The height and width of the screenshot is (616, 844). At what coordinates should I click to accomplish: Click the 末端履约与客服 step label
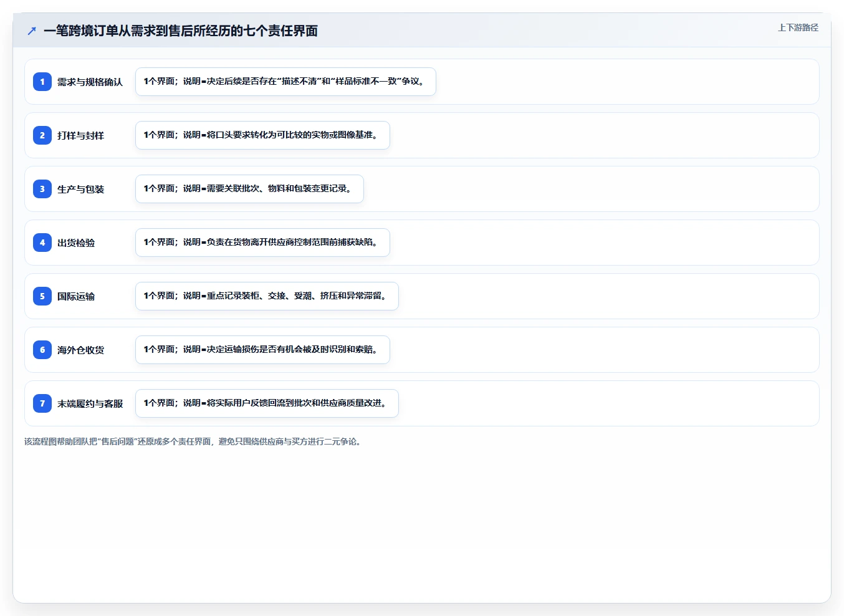90,403
